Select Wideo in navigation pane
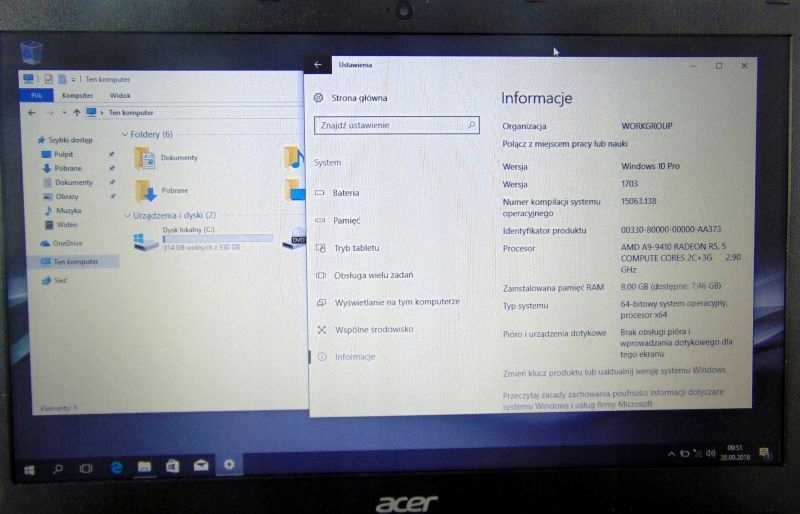The image size is (800, 514). coord(67,225)
